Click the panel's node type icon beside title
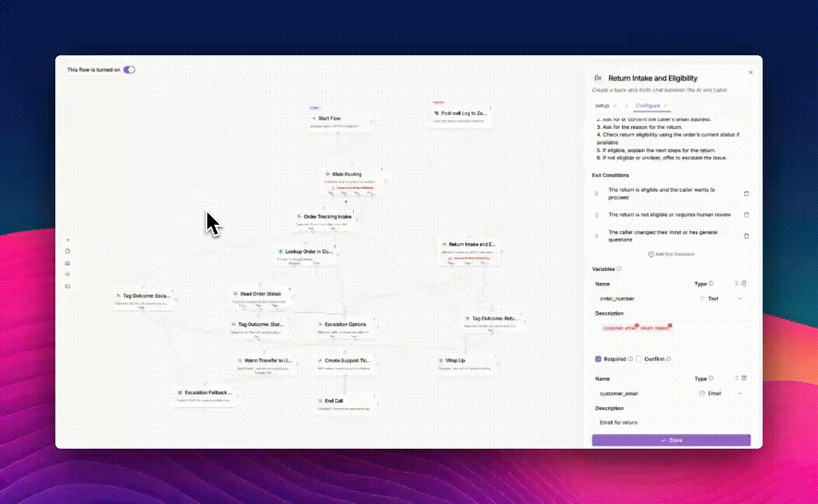The height and width of the screenshot is (504, 818). tap(598, 78)
